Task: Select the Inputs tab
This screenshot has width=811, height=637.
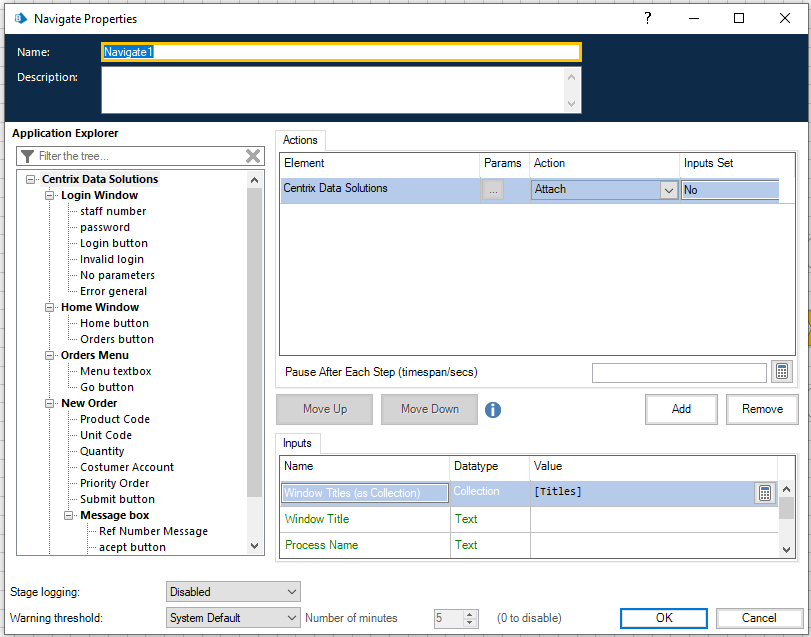Action: pyautogui.click(x=297, y=443)
